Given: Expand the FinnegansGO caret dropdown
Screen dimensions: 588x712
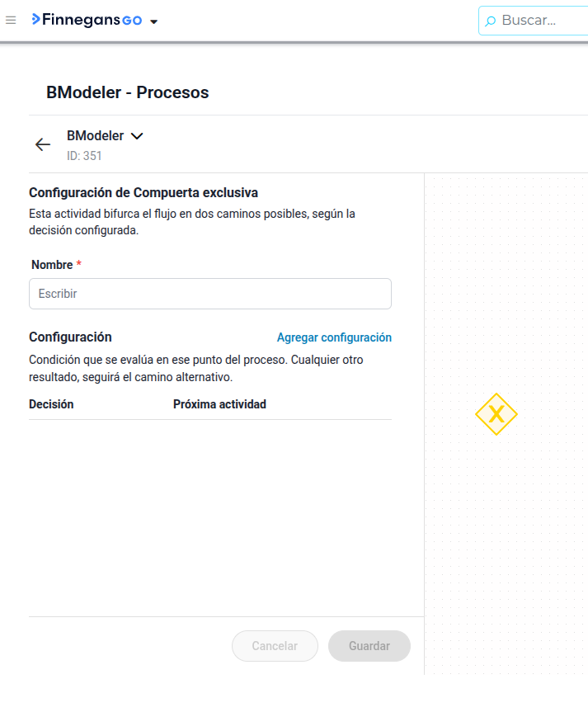Looking at the screenshot, I should pyautogui.click(x=154, y=21).
